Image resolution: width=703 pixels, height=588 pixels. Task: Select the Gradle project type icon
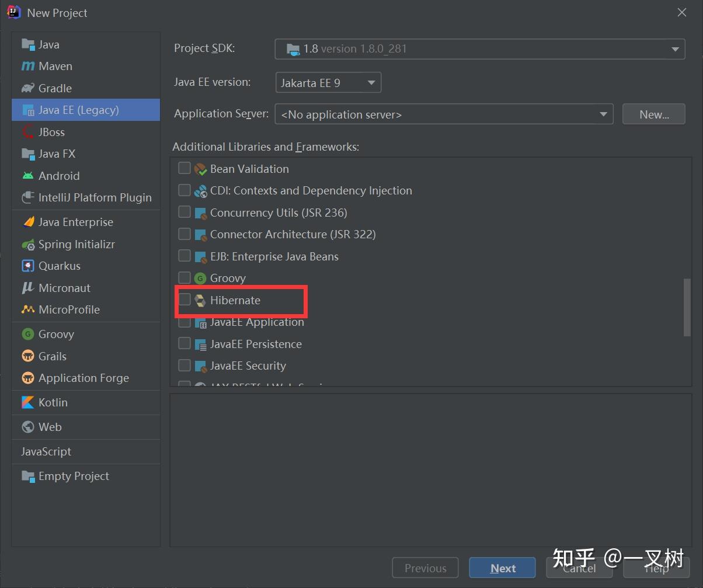(x=27, y=88)
